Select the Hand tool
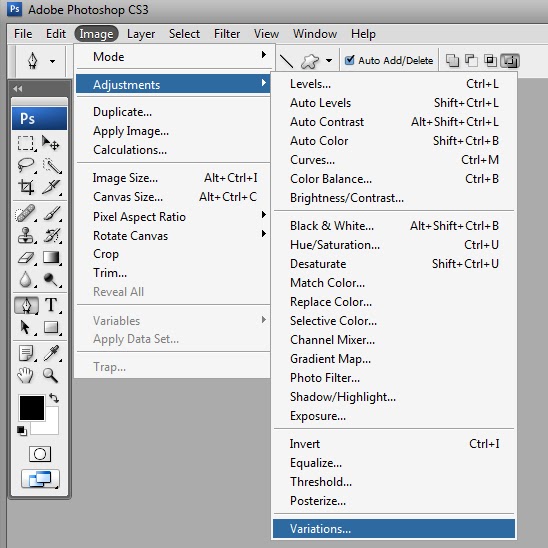548x548 pixels. pyautogui.click(x=25, y=375)
